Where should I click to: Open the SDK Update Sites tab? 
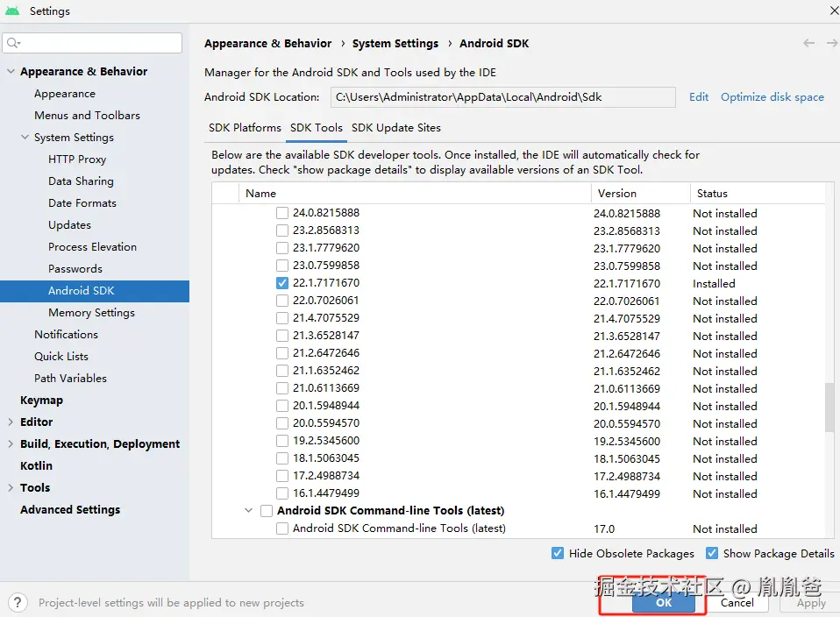pos(396,128)
